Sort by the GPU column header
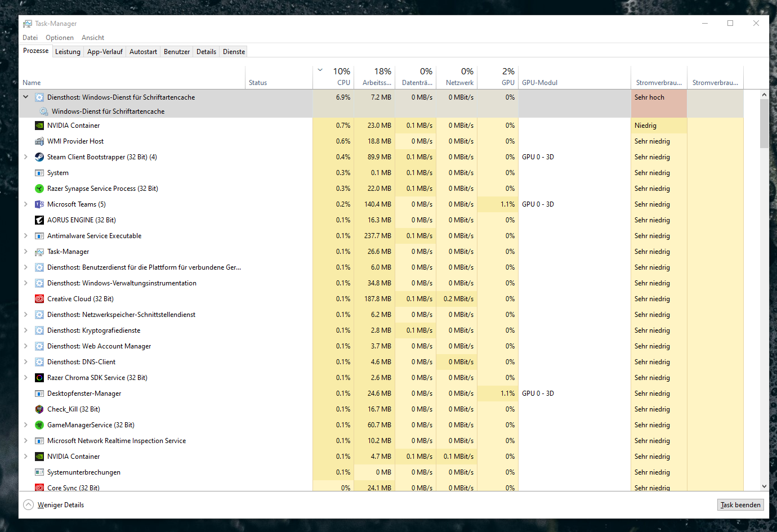Image resolution: width=777 pixels, height=532 pixels. point(498,78)
